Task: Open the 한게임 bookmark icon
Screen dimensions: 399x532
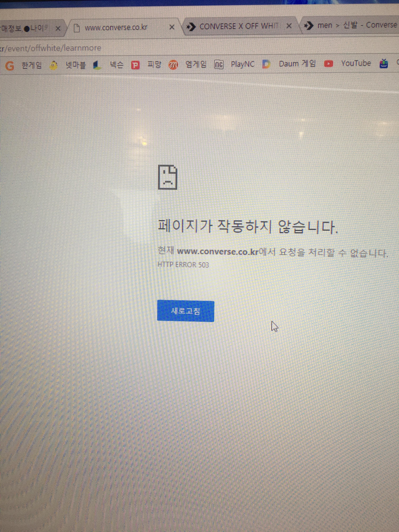Action: (x=10, y=66)
